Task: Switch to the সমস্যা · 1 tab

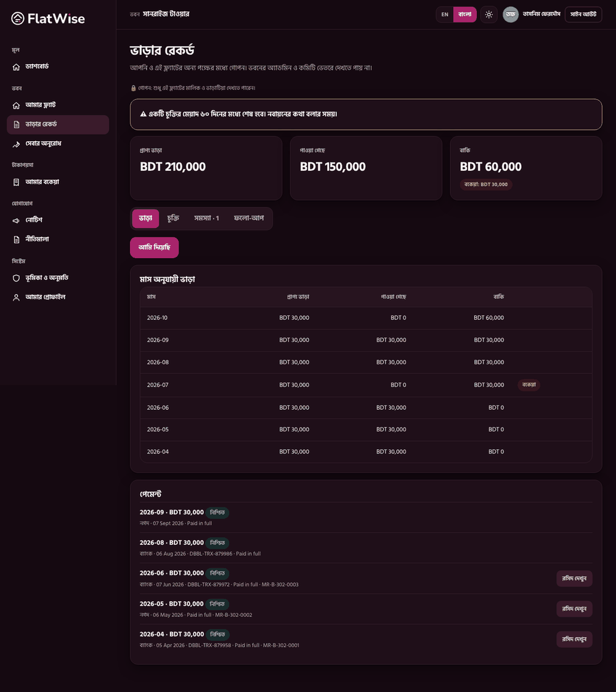Action: point(206,219)
